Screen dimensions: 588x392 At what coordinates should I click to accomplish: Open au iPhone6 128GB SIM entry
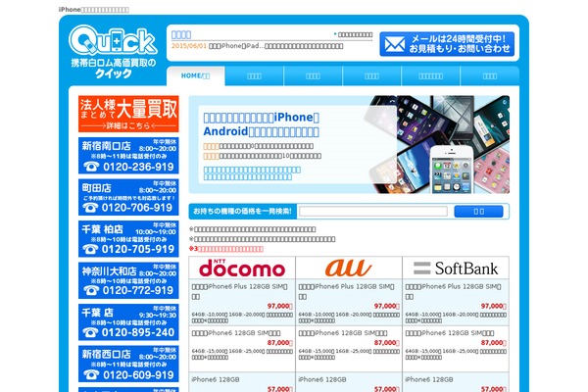point(343,333)
